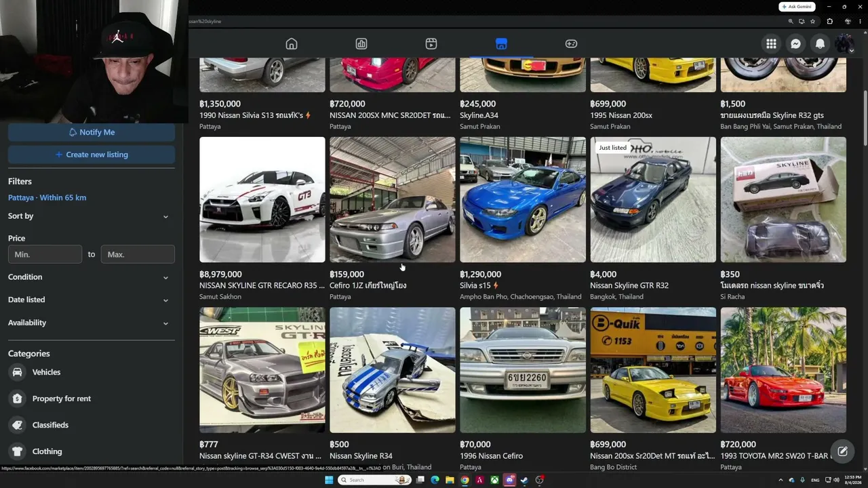Click the NISSAN 200SX MNC SR20DET title
The image size is (868, 488).
(x=390, y=115)
